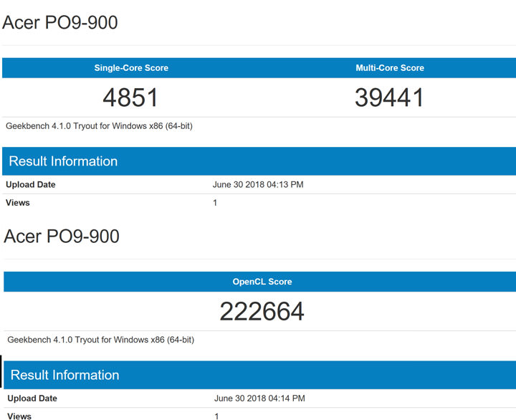
Task: Click the OpenCL score value 222664
Action: coord(262,311)
